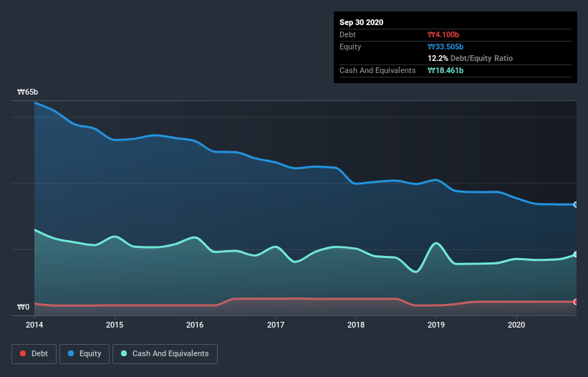
Task: Click the ₩18.461b cash value in the tooltip
Action: click(448, 70)
